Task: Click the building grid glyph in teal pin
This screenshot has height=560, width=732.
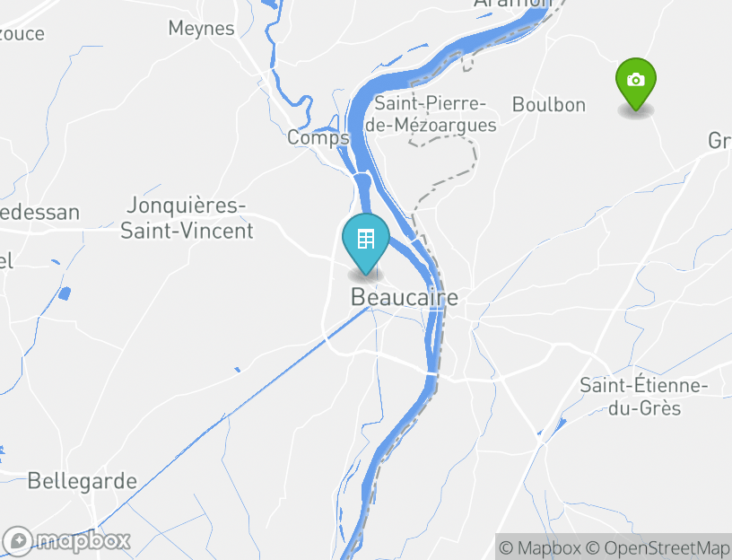Action: (x=365, y=239)
